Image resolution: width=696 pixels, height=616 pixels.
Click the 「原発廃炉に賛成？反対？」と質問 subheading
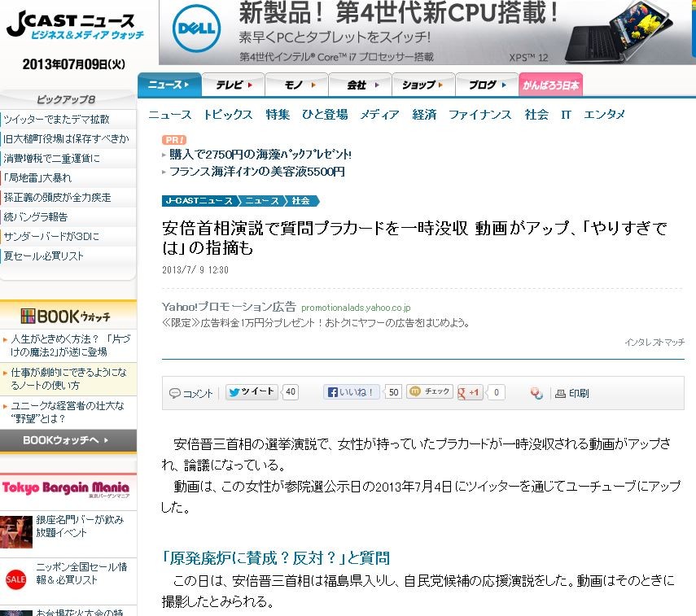(276, 558)
